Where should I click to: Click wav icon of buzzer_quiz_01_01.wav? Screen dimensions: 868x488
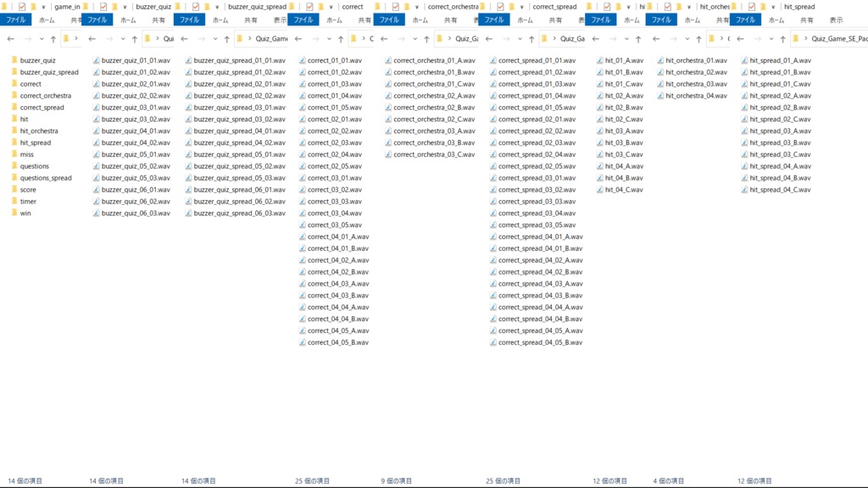[x=97, y=60]
